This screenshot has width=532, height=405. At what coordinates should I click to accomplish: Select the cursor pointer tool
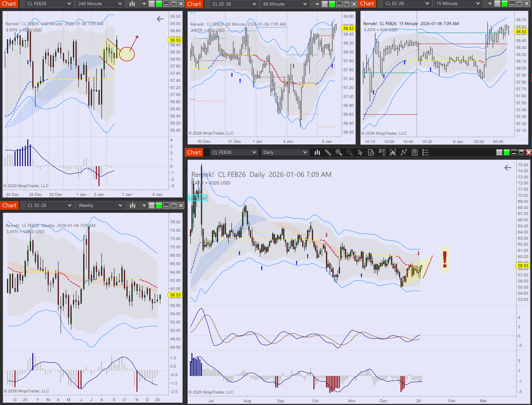coord(360,152)
